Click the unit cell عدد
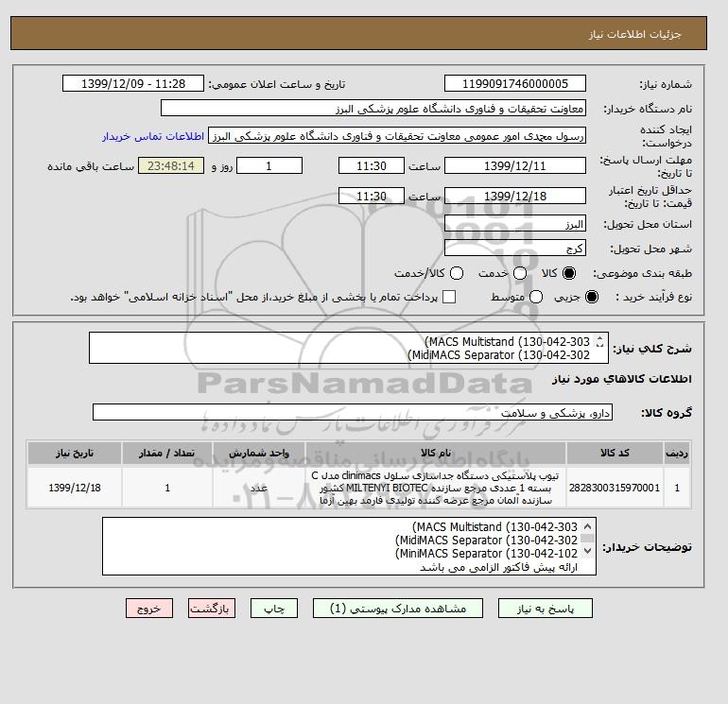728x704 pixels. pyautogui.click(x=259, y=488)
